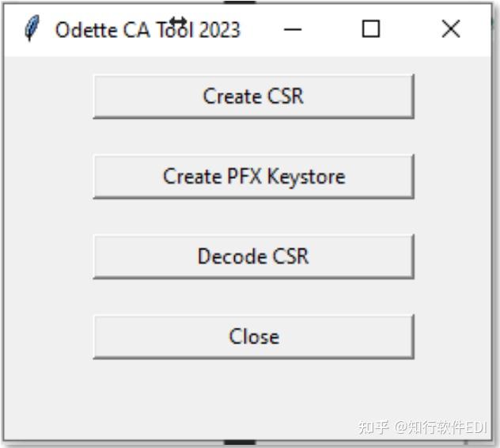Viewport: 500px width, 448px height.
Task: Close window using the title bar X
Action: (451, 28)
